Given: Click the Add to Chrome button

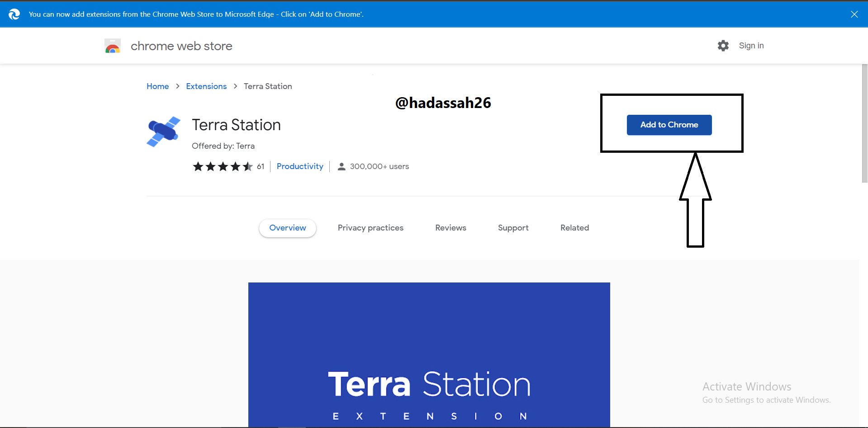Looking at the screenshot, I should pyautogui.click(x=669, y=125).
